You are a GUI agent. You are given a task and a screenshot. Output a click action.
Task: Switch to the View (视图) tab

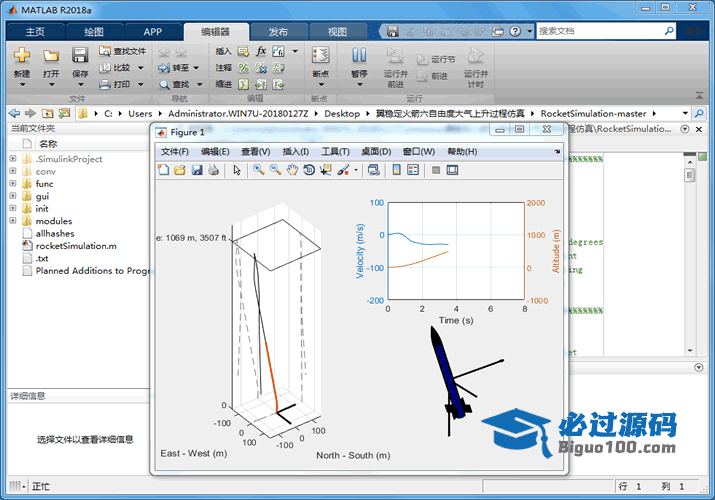point(337,32)
